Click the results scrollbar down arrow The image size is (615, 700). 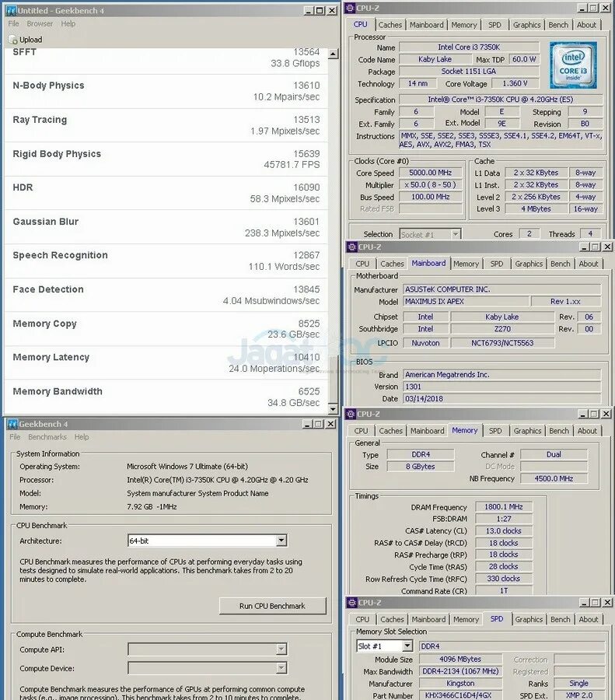point(333,409)
